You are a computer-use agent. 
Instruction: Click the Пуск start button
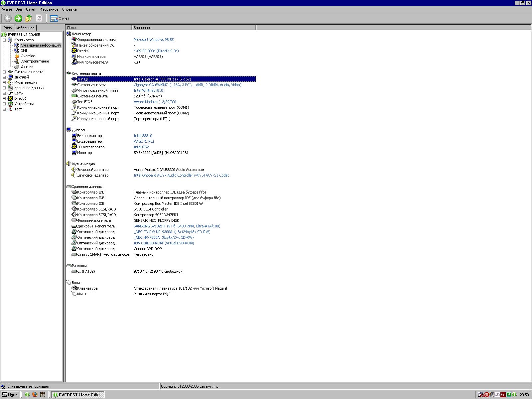[x=10, y=395]
